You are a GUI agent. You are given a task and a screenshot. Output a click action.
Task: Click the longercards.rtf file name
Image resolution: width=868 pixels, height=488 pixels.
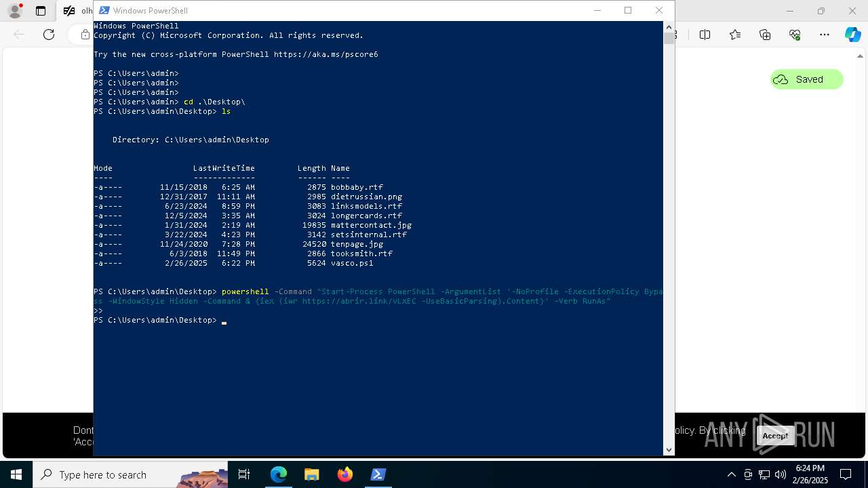366,216
